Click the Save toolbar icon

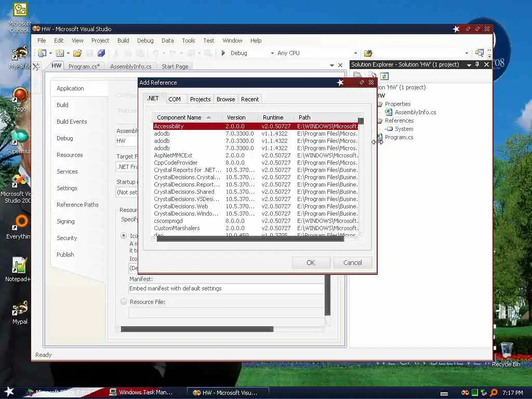tap(89, 53)
